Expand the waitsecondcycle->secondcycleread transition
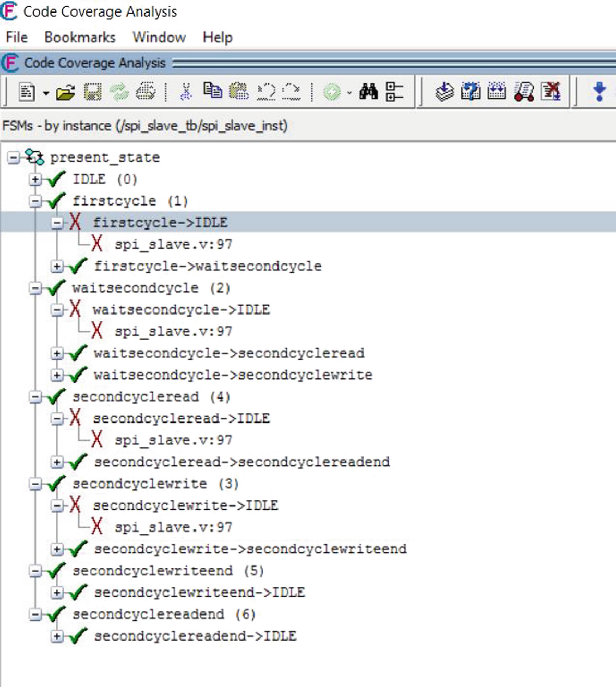616x687 pixels. [x=57, y=353]
